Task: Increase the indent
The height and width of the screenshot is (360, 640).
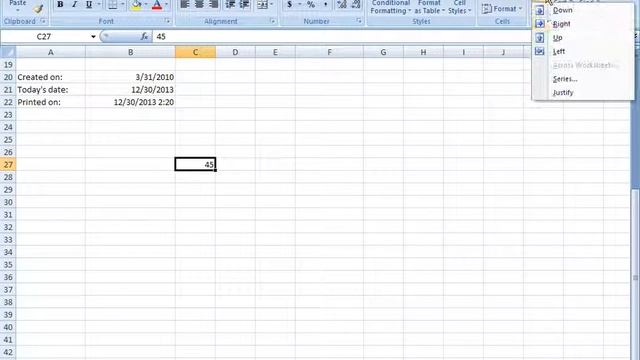Action: [x=244, y=4]
